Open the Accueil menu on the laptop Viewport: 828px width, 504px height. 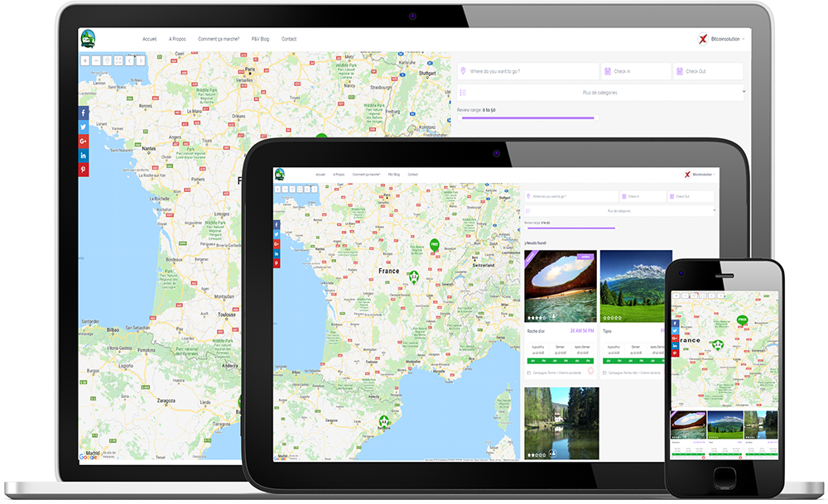pyautogui.click(x=149, y=39)
